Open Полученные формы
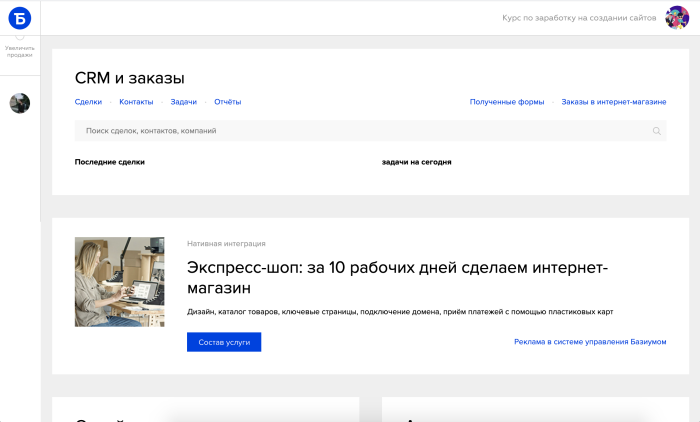This screenshot has width=700, height=422. (507, 102)
